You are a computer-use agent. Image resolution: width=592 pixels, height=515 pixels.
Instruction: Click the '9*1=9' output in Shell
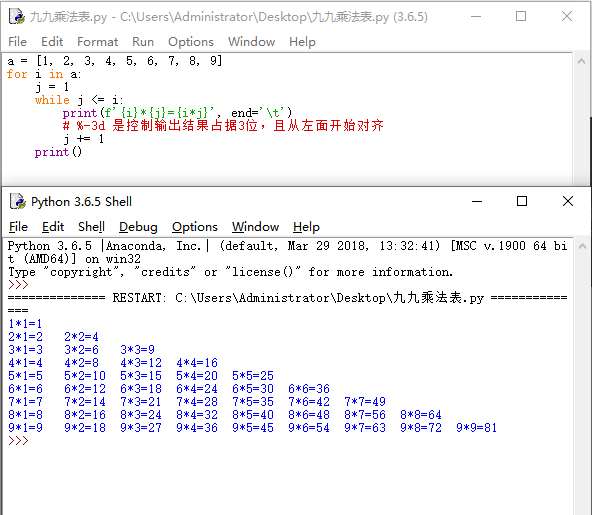click(x=25, y=428)
